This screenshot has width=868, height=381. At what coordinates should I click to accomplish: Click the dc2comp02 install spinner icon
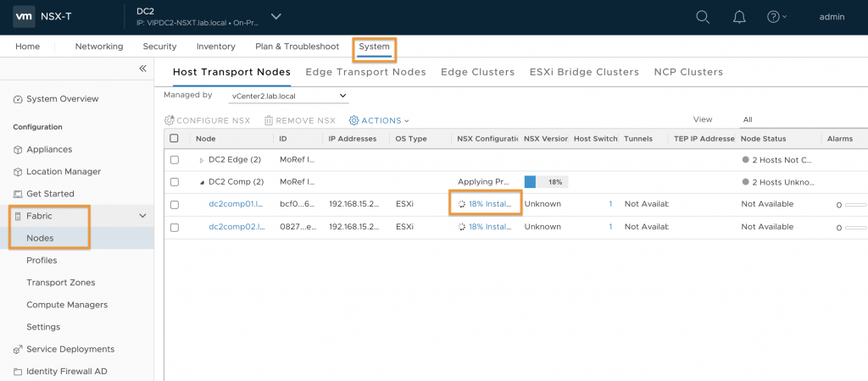coord(462,227)
